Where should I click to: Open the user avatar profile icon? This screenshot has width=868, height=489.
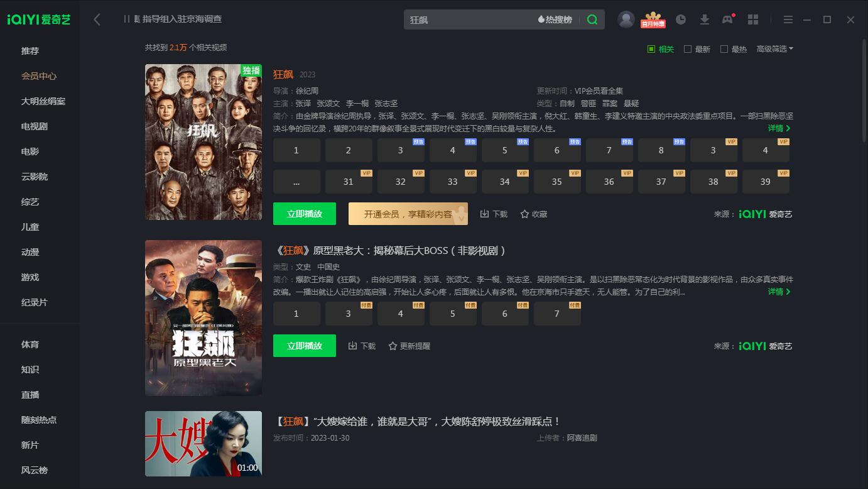(626, 19)
